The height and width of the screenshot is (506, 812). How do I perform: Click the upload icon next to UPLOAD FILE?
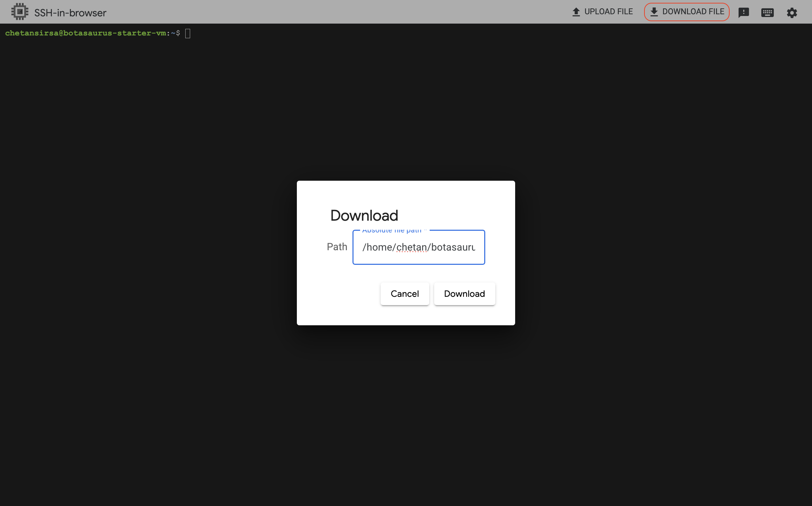coord(576,11)
